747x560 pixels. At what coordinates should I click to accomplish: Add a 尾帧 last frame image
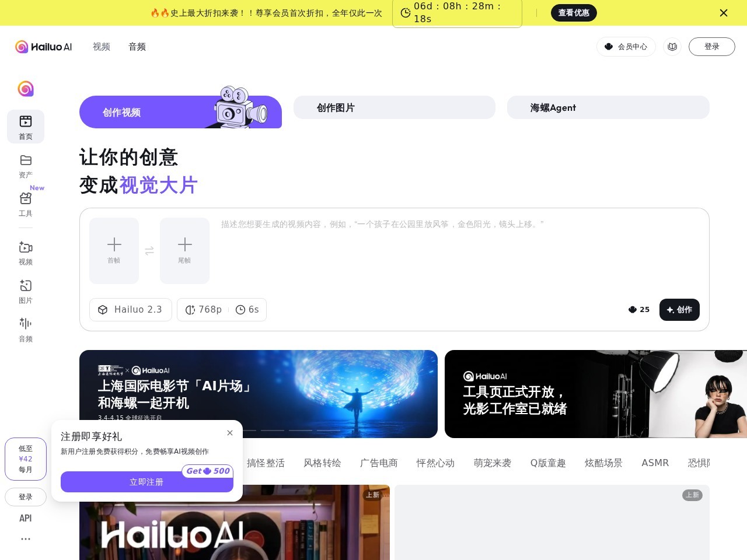184,250
